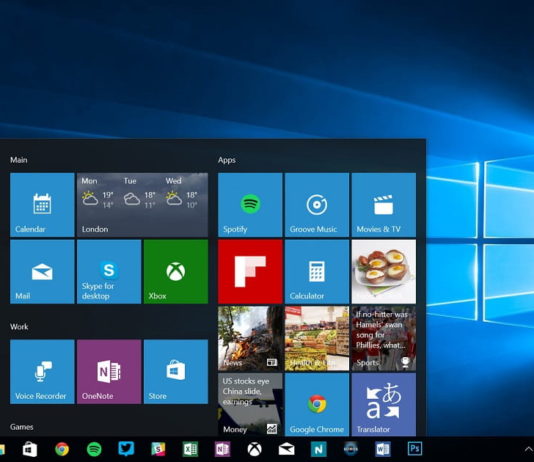Open the round dark-blue taskbar icon
Screen dimensions: 534x462
tap(351, 449)
